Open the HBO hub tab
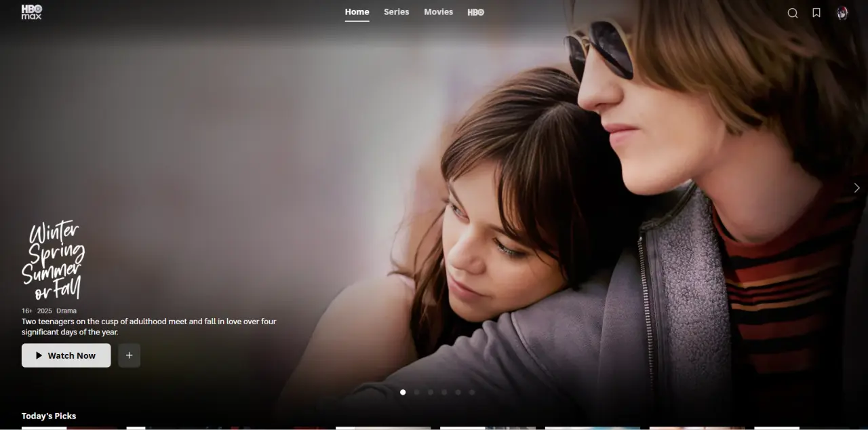This screenshot has width=868, height=430. [x=475, y=12]
